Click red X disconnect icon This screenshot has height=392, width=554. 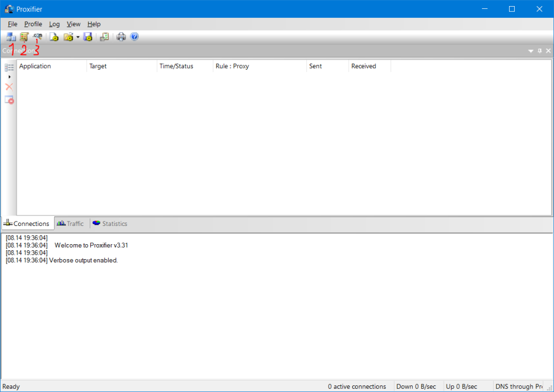coord(9,87)
